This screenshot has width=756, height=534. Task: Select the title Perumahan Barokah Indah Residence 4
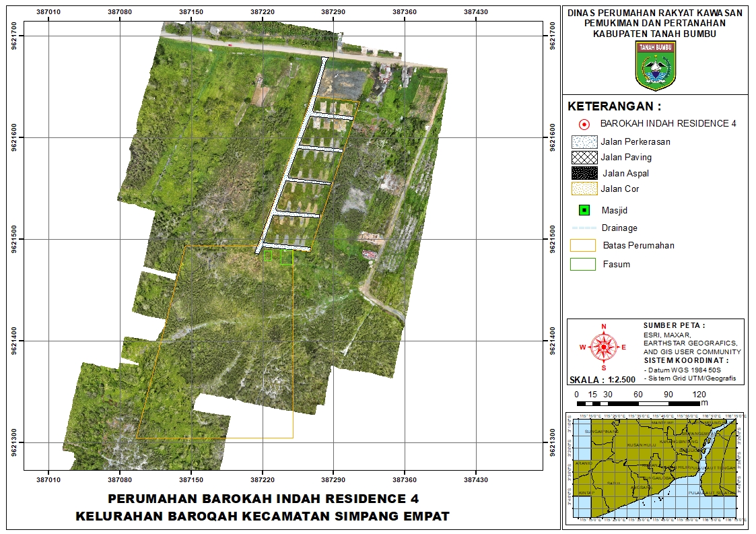263,499
